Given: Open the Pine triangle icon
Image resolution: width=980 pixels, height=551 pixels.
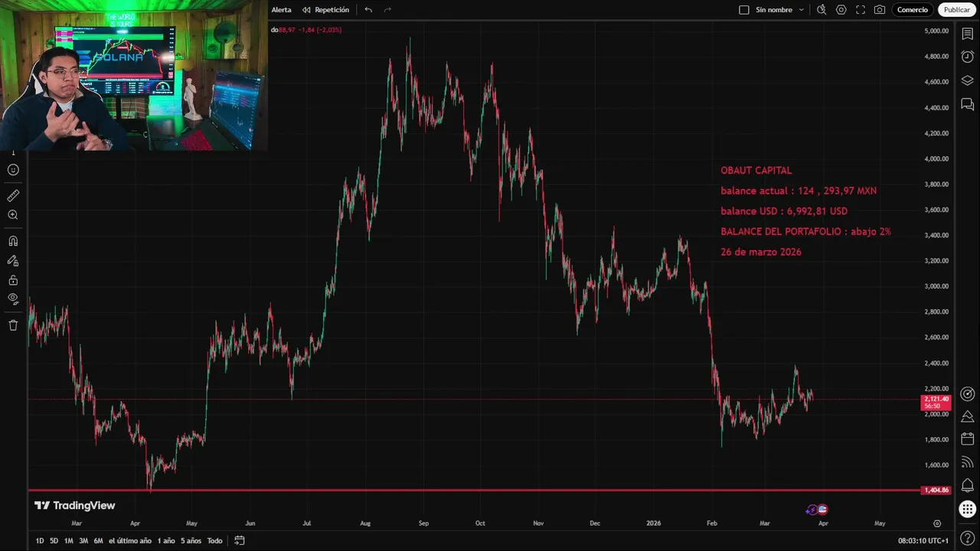Looking at the screenshot, I should pos(968,417).
